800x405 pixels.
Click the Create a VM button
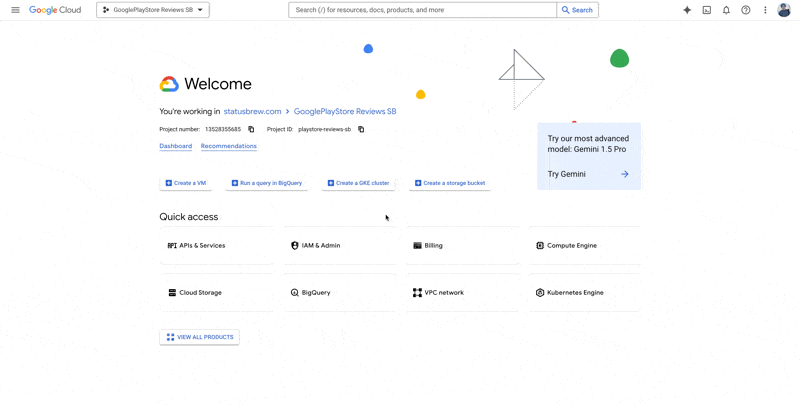(186, 183)
